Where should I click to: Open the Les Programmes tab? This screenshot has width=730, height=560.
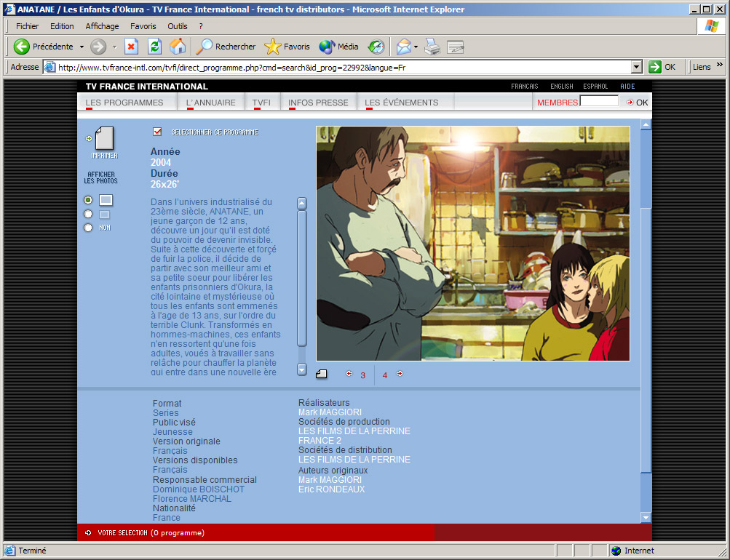click(x=124, y=103)
